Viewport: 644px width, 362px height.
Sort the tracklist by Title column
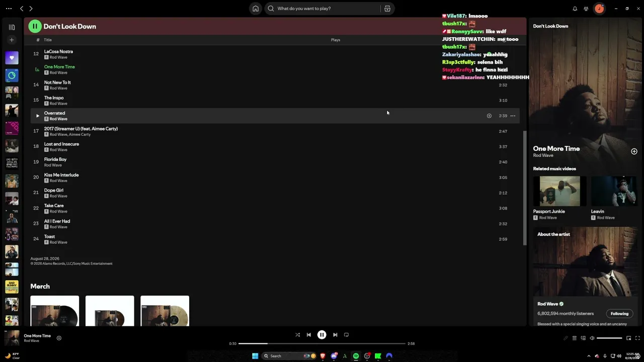tap(48, 40)
